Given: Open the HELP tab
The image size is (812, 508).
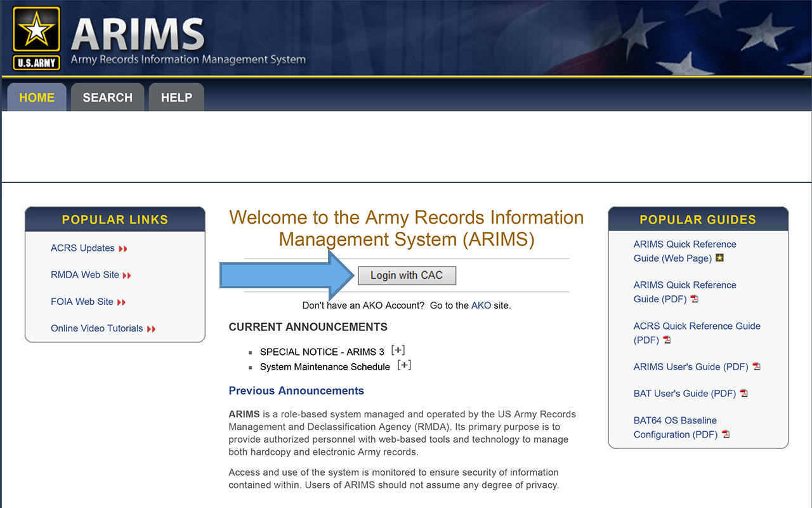Looking at the screenshot, I should pos(176,98).
